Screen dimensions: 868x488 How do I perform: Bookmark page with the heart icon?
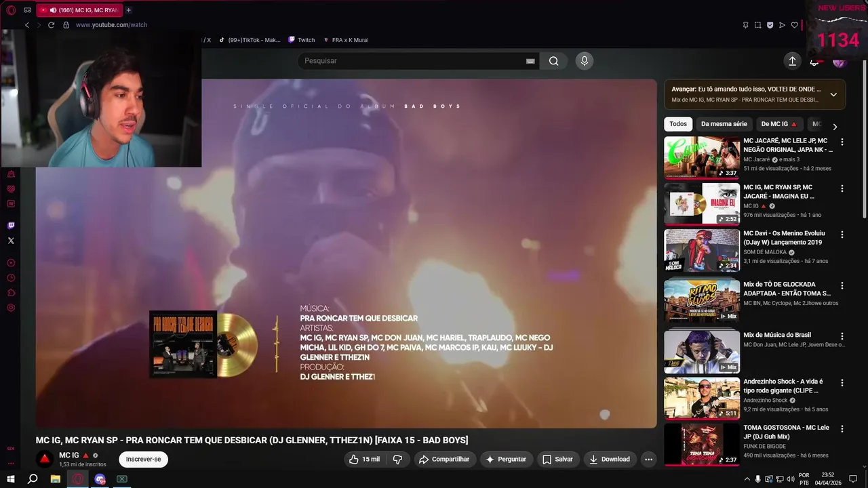794,25
